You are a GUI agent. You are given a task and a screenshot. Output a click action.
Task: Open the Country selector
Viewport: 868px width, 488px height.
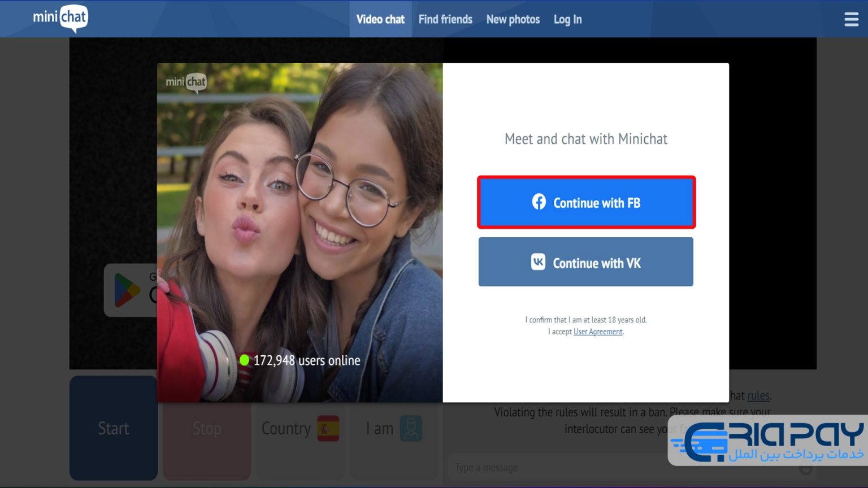[x=300, y=429]
